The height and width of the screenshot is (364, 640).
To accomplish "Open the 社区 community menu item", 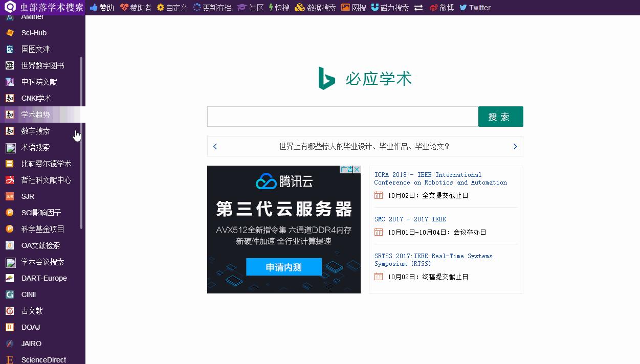I will 250,8.
